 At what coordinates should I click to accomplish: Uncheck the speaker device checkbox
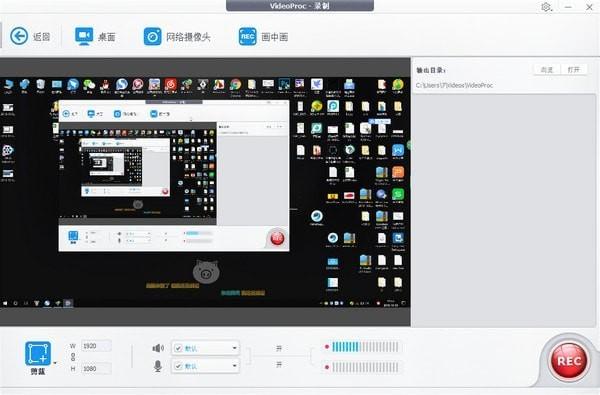tap(178, 348)
